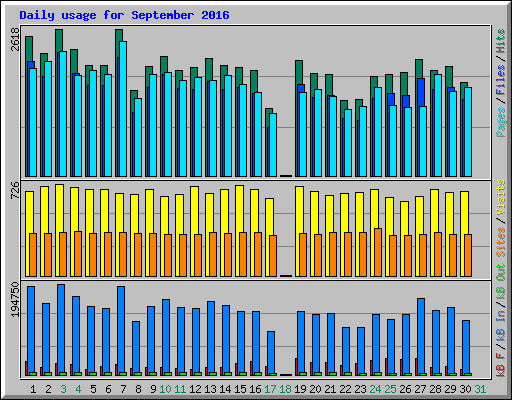Click the blue kB In bar for day 27
Image resolution: width=512 pixels, height=400 pixels.
[421, 336]
